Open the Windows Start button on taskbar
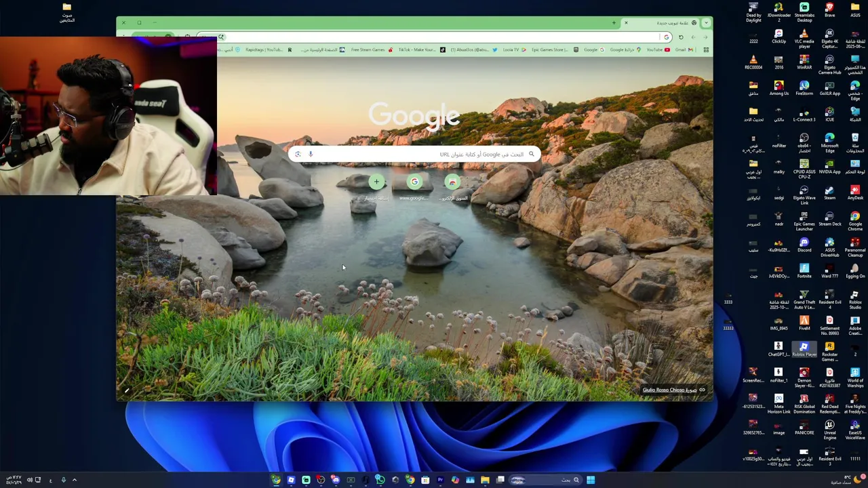868x488 pixels. 591,480
